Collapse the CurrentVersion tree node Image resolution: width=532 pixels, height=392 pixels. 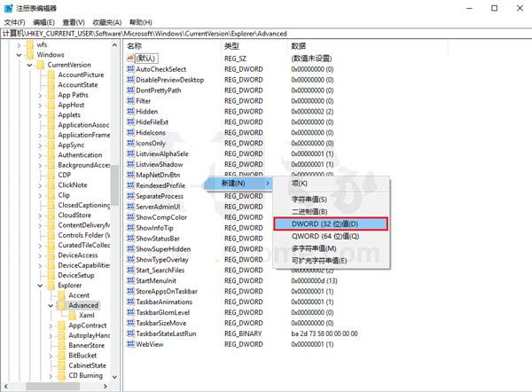[x=29, y=65]
